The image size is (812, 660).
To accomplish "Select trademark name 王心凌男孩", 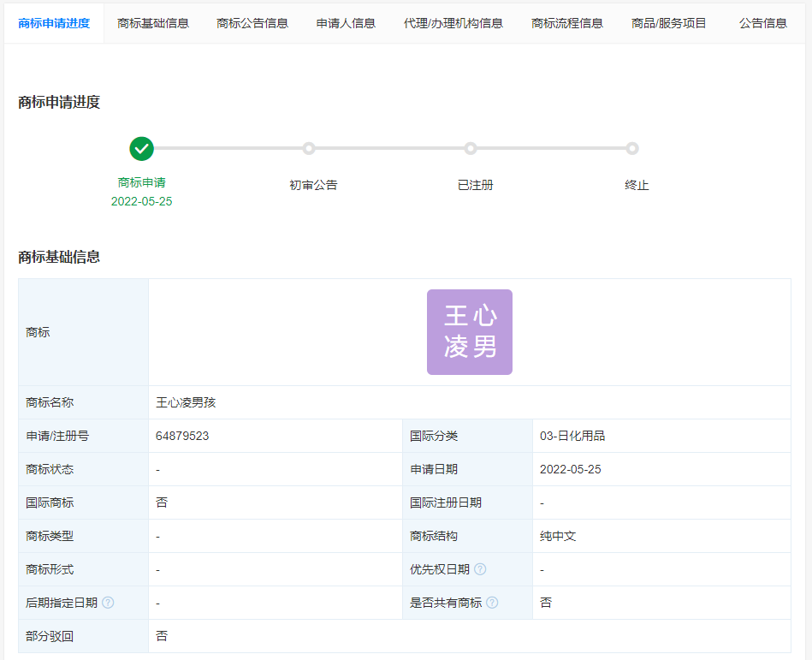I will point(186,402).
